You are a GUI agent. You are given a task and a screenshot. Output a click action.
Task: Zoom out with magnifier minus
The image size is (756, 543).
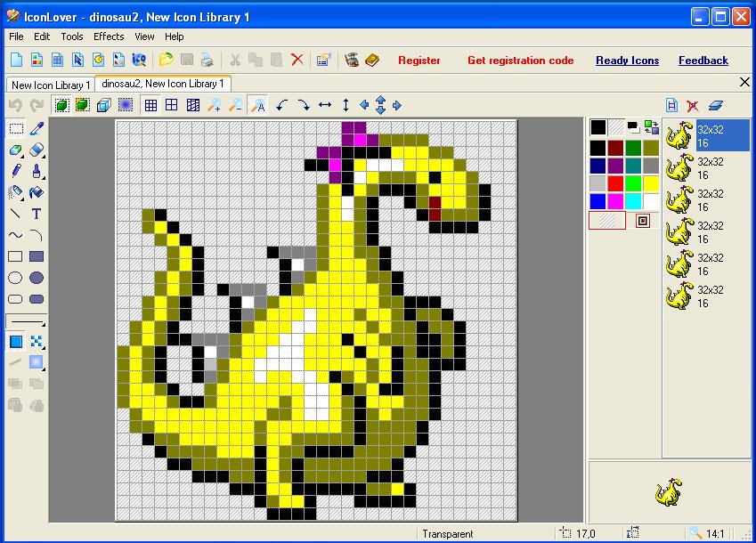tap(235, 105)
